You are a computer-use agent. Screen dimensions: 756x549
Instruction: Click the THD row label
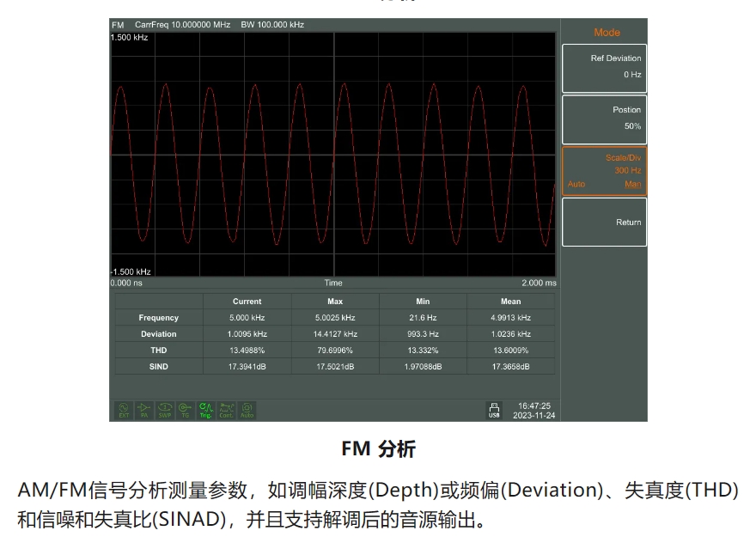[159, 351]
